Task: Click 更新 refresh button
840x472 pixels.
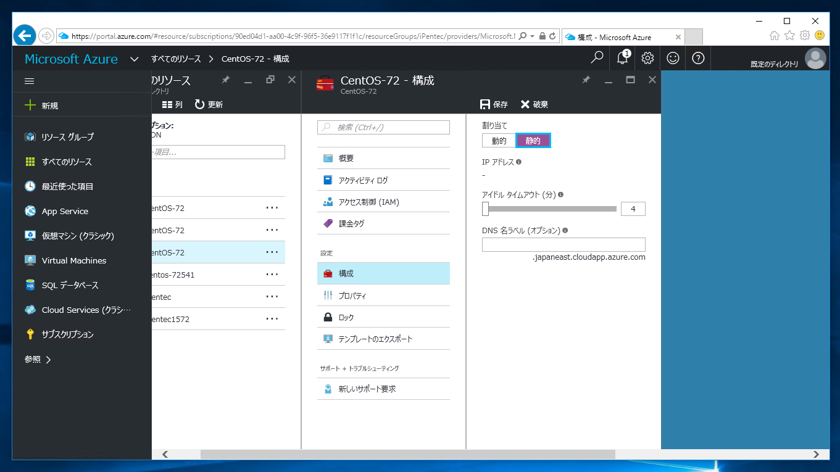Action: tap(209, 104)
